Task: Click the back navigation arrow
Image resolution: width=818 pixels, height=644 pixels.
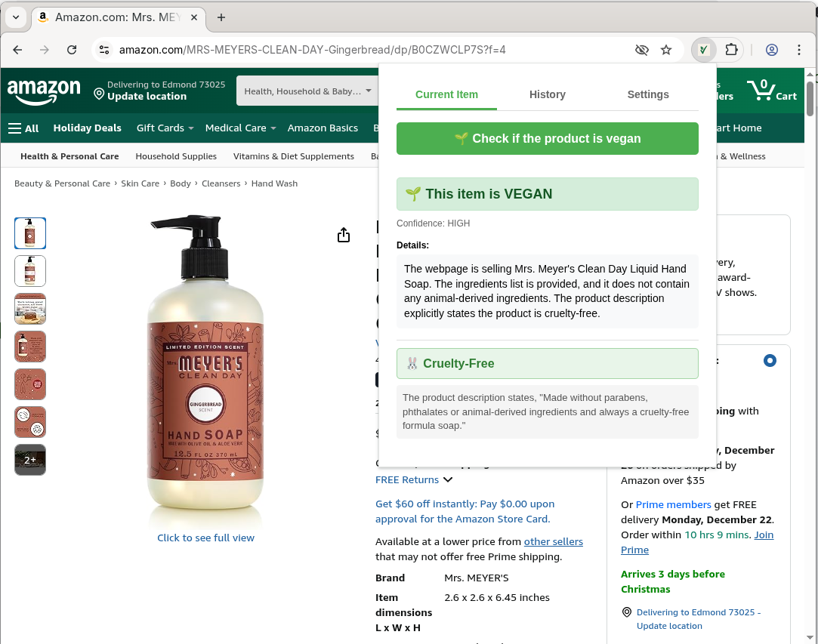Action: pyautogui.click(x=17, y=50)
